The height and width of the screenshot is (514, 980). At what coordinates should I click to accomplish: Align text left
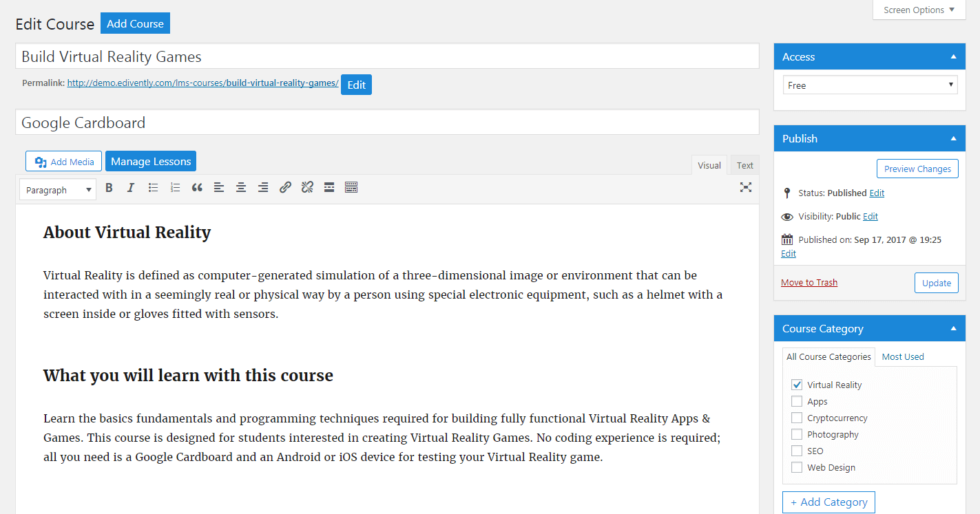click(219, 187)
